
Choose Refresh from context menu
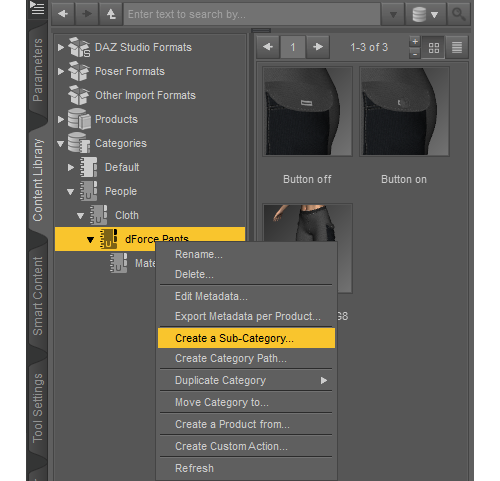247,468
